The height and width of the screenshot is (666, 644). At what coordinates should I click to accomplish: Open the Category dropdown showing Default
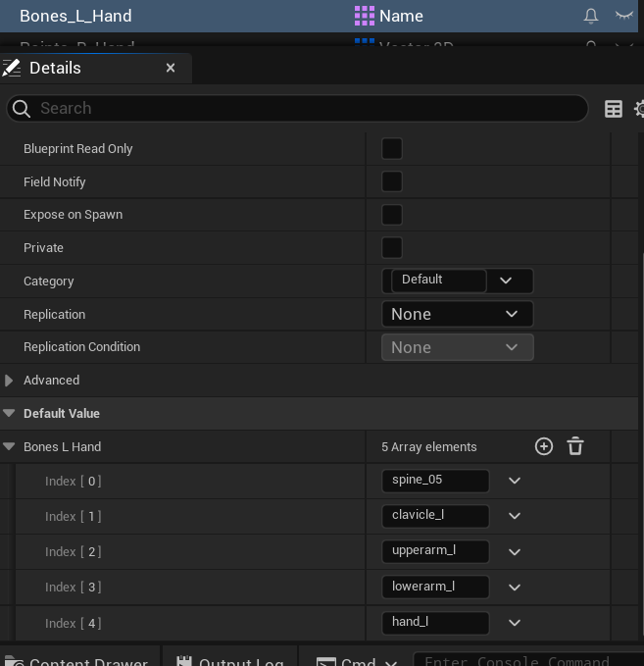click(x=506, y=281)
